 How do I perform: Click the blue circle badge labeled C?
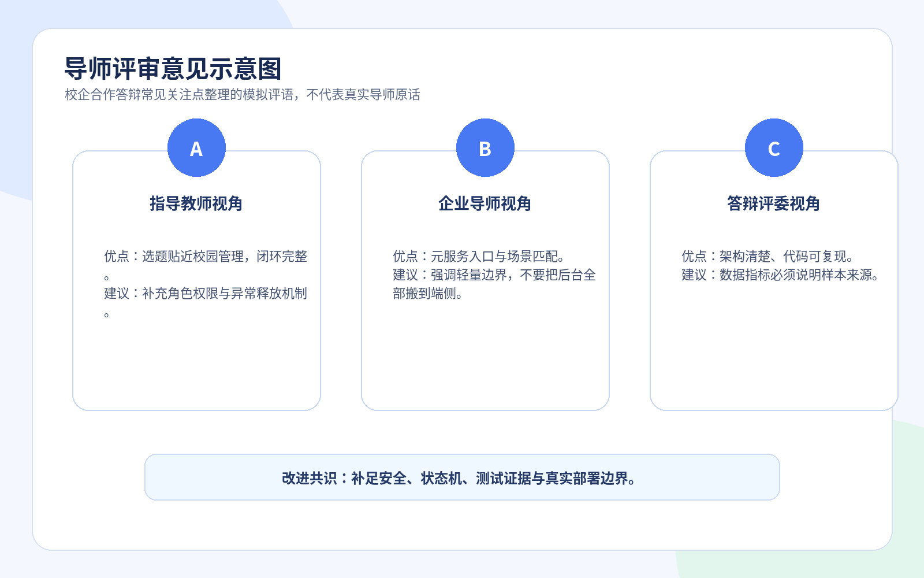coord(774,148)
